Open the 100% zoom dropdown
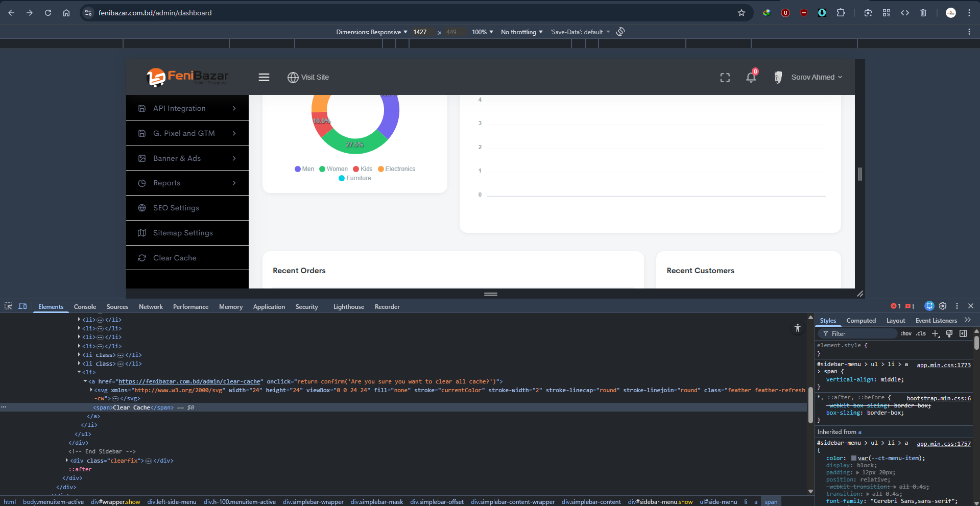 pos(483,32)
